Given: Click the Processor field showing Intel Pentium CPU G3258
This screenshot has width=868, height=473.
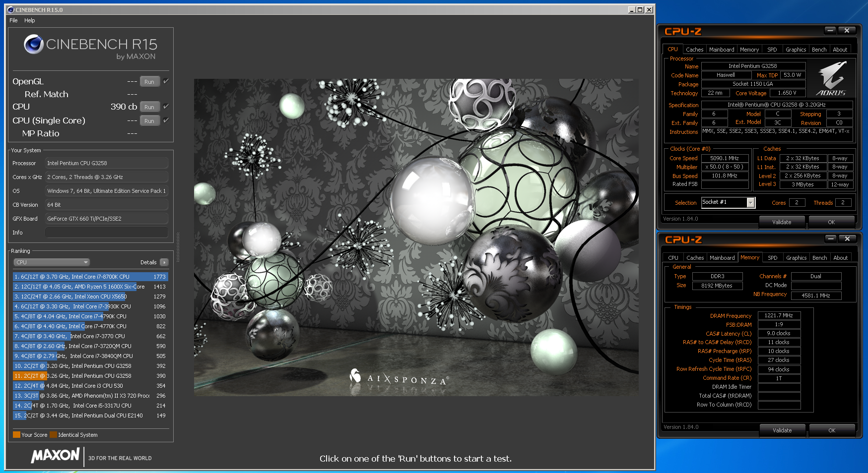Looking at the screenshot, I should 107,163.
